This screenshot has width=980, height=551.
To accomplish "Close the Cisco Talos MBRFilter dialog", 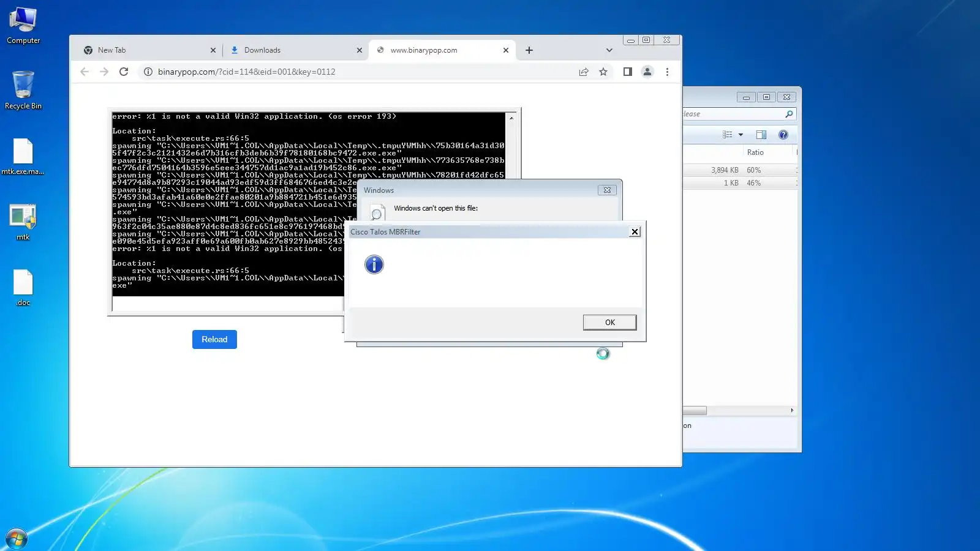I will [635, 231].
